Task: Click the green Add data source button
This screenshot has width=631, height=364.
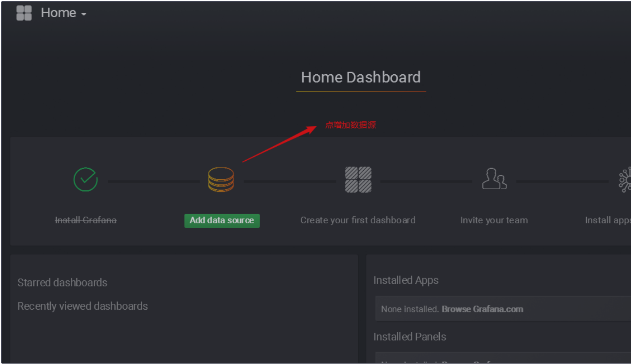Action: click(x=222, y=221)
